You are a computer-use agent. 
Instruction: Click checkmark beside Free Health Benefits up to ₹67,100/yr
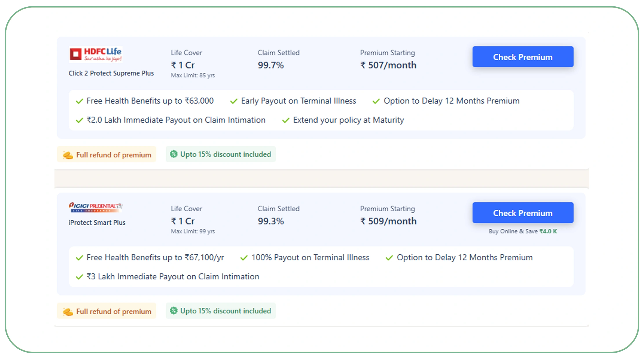pyautogui.click(x=79, y=258)
